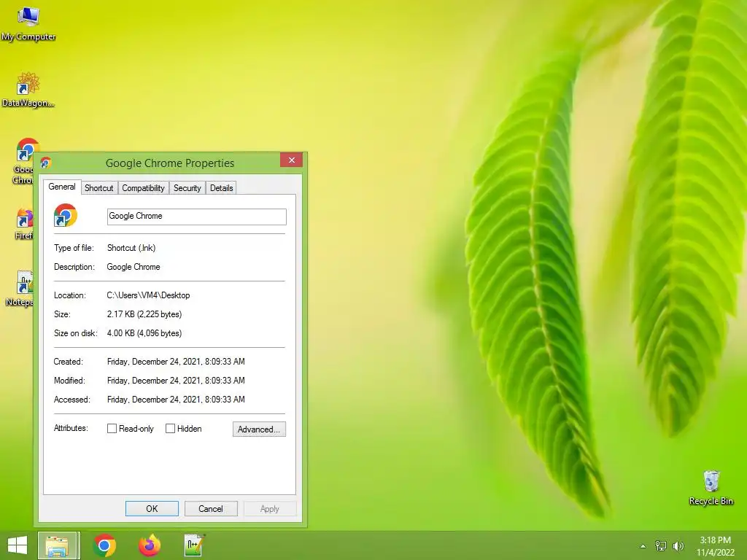
Task: Open the Recycle Bin icon
Action: pyautogui.click(x=711, y=488)
